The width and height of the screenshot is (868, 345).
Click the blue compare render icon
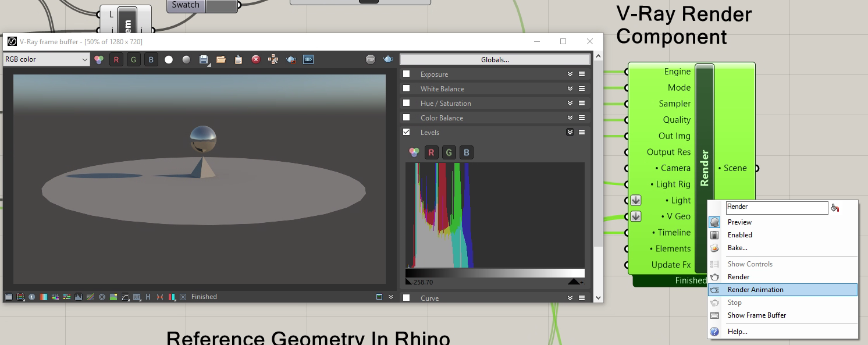(x=308, y=59)
